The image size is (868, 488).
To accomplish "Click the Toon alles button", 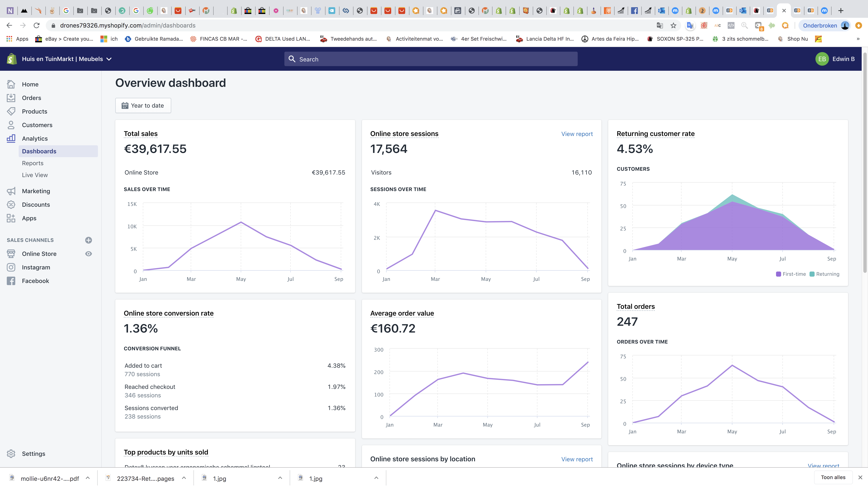I will click(x=833, y=477).
